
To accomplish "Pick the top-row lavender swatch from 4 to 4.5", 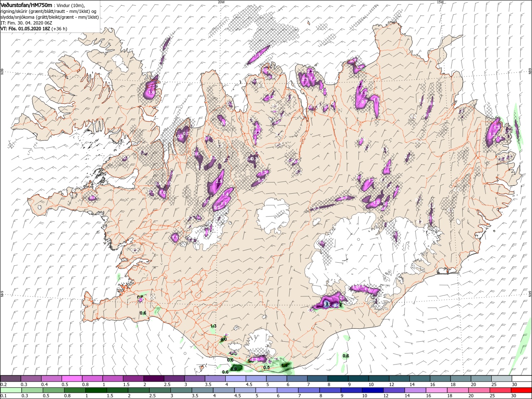I will click(235, 379).
